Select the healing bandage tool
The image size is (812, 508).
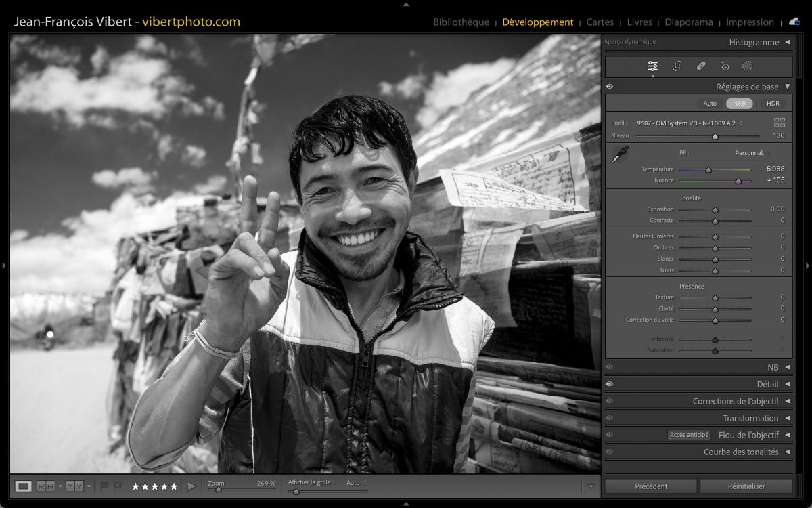pos(701,66)
